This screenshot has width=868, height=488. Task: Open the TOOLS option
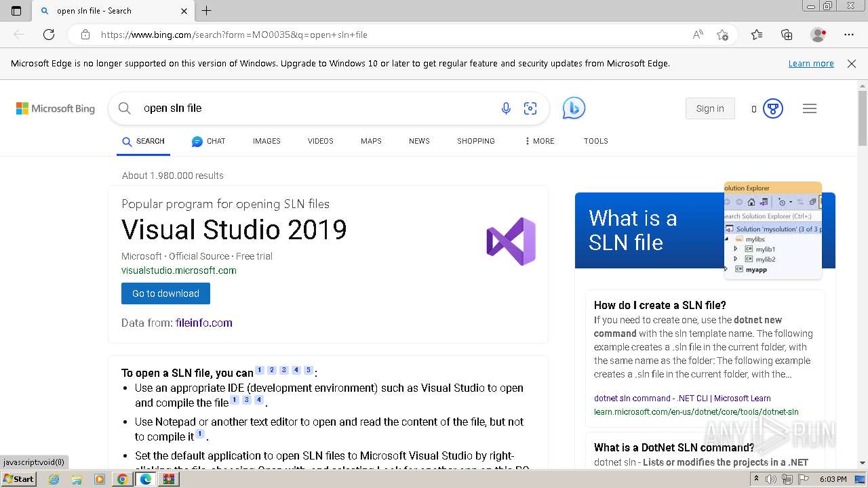[x=595, y=142]
